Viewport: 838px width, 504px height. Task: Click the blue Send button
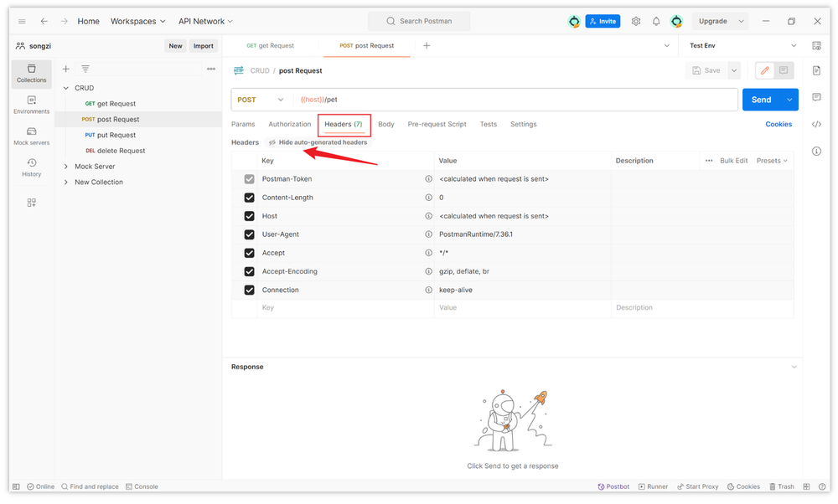click(x=760, y=100)
